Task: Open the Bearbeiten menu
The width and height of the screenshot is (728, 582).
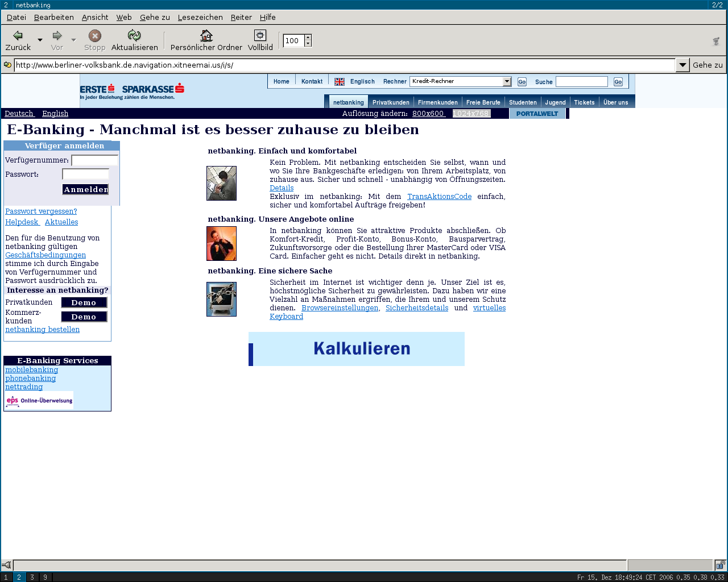Action: pyautogui.click(x=54, y=17)
